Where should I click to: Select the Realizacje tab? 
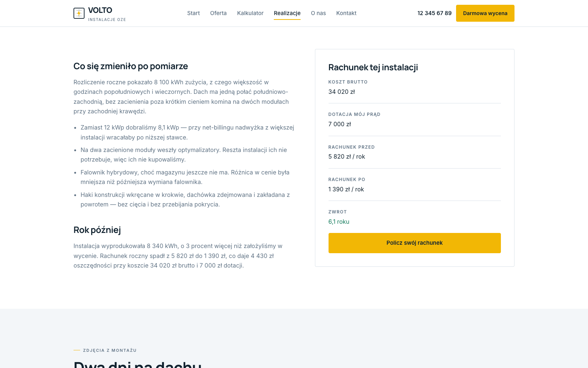(x=287, y=13)
